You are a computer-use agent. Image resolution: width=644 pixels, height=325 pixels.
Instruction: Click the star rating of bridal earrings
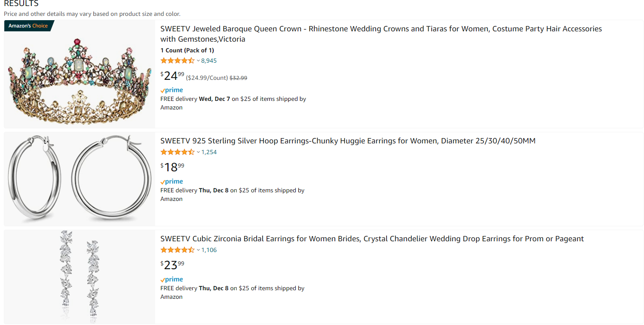(178, 250)
